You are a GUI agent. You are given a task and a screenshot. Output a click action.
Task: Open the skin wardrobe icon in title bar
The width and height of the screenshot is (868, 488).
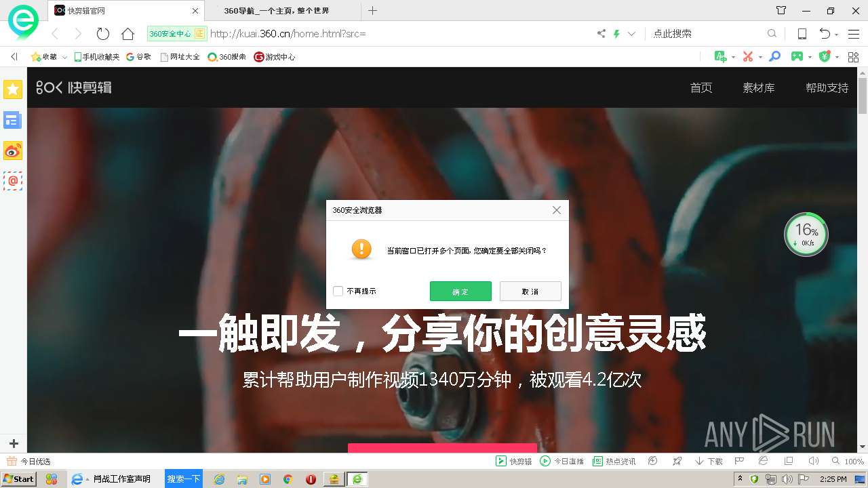[x=781, y=11]
